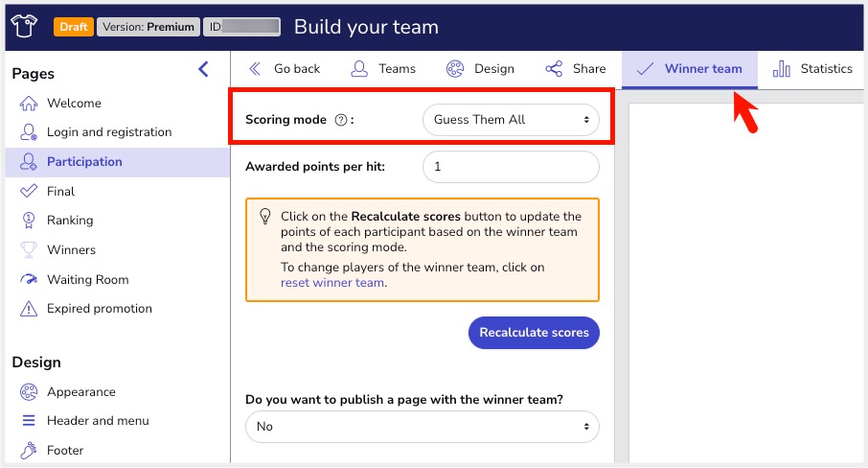868x468 pixels.
Task: Open the Scoring mode dropdown
Action: [511, 120]
